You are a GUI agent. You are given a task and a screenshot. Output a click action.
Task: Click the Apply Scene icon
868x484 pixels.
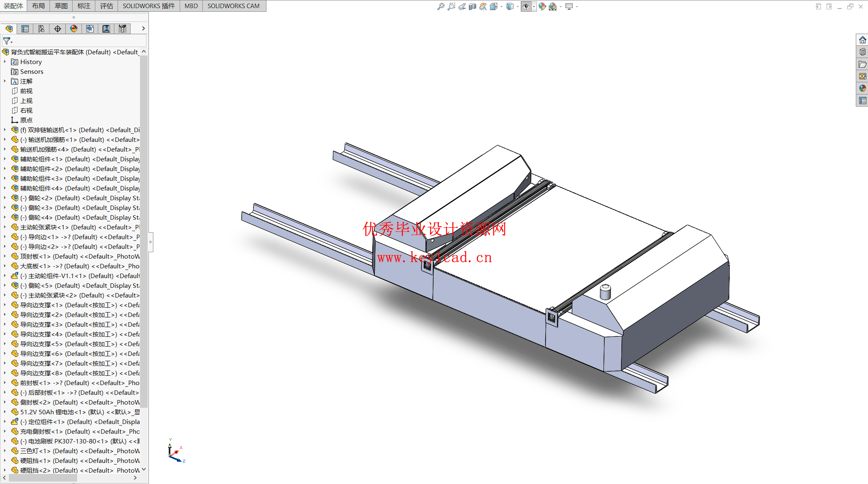click(552, 6)
